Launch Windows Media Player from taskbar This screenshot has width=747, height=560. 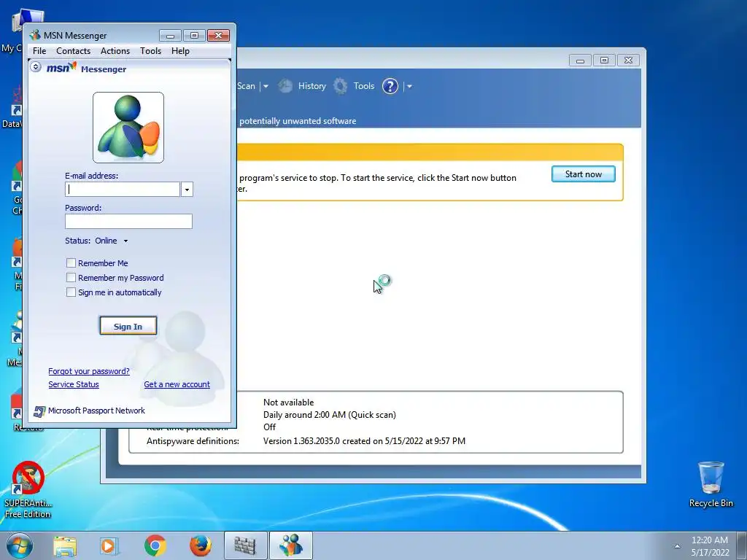pyautogui.click(x=109, y=546)
